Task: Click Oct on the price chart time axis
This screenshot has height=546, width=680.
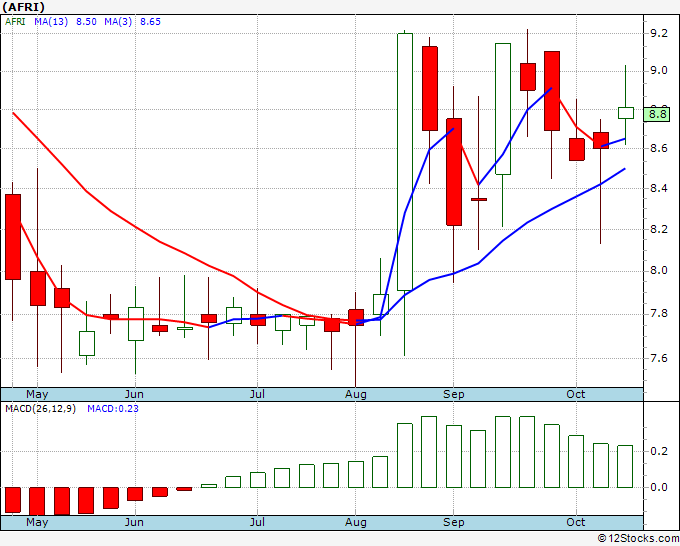Action: point(575,394)
